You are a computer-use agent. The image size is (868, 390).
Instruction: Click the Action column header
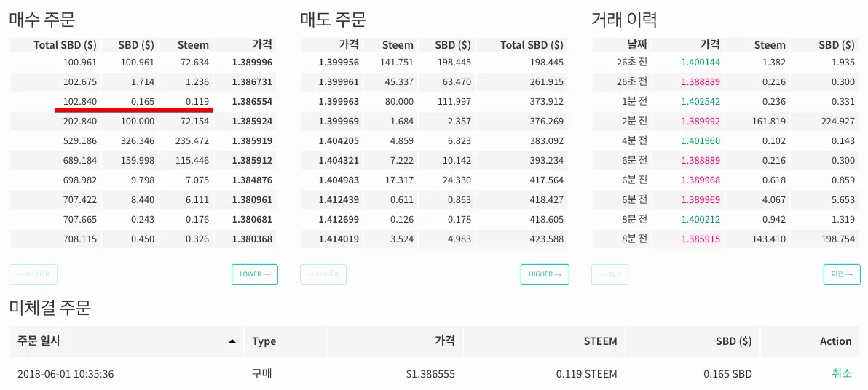[835, 341]
